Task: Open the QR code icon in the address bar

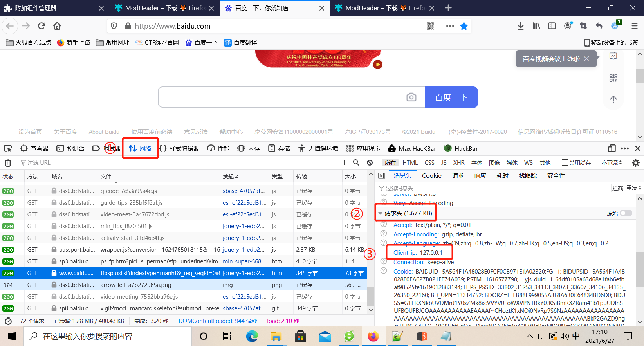Action: 430,26
